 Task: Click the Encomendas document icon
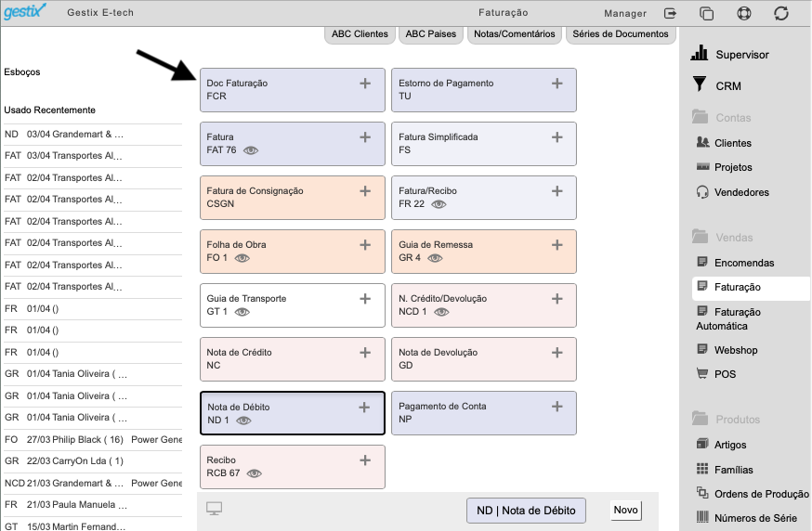point(702,262)
